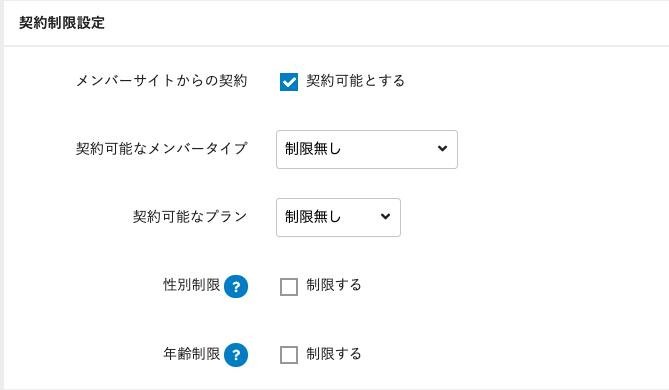Select 制限無し value in メンバータイプ box

(x=313, y=148)
